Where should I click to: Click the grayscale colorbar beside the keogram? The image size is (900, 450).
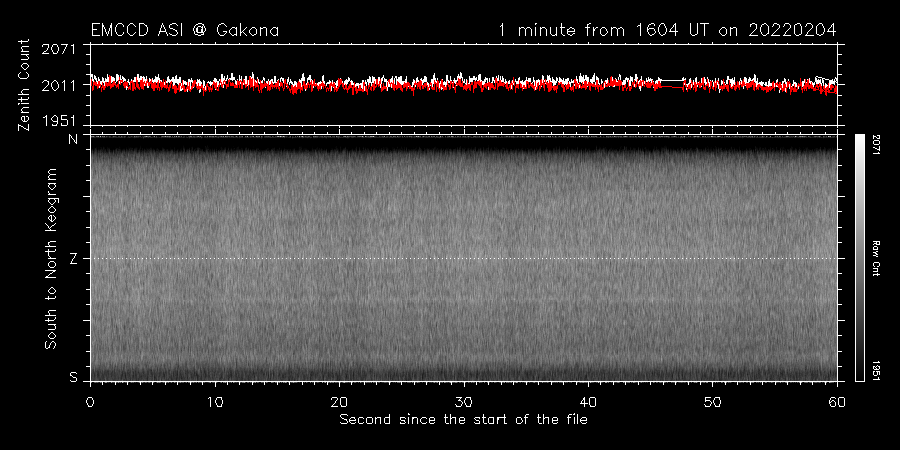point(859,258)
